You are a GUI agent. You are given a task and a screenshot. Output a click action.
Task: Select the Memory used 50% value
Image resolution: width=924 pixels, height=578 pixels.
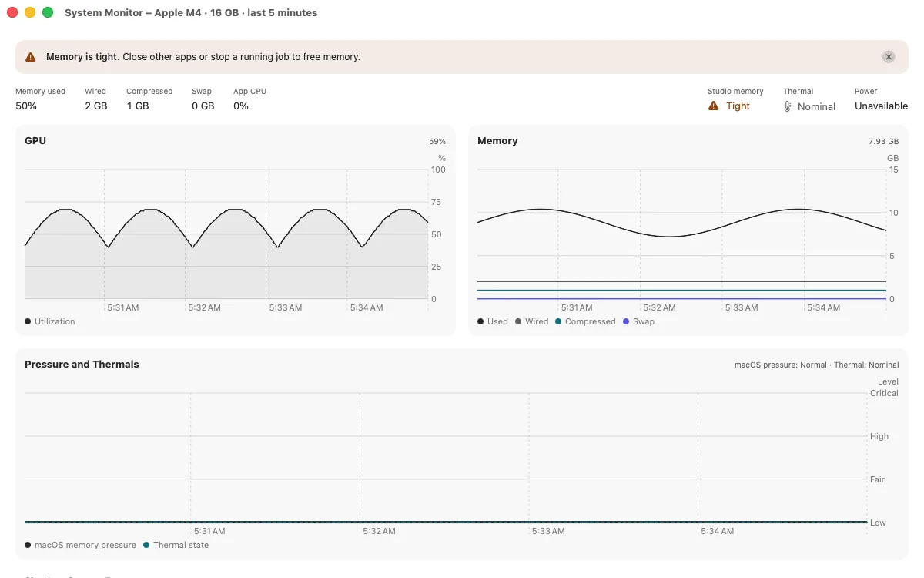(26, 106)
